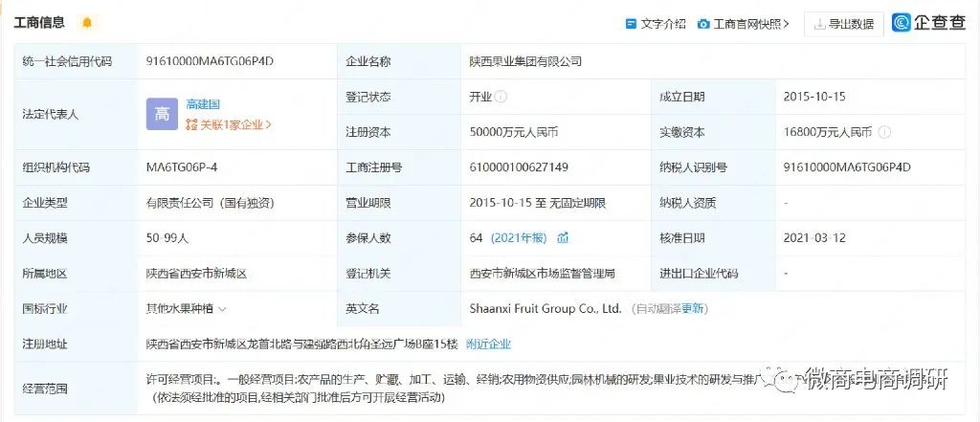This screenshot has width=980, height=422.
Task: Click the chevron after 工商官网快照
Action: (786, 24)
